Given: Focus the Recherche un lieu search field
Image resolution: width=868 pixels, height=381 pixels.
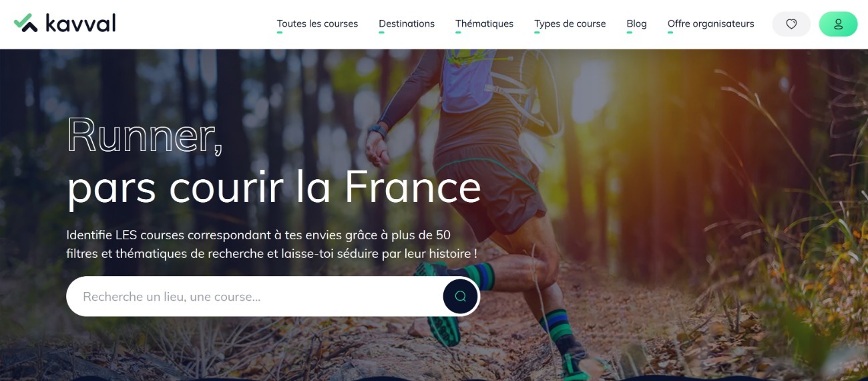Looking at the screenshot, I should point(254,296).
